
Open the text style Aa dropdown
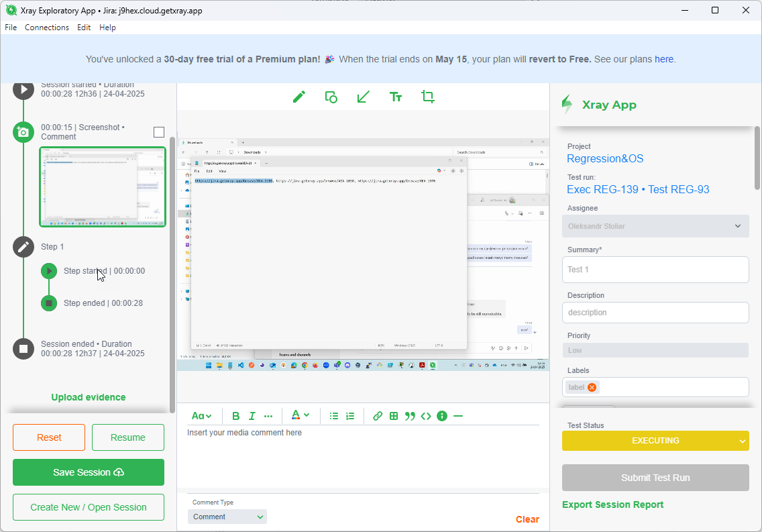tap(202, 416)
